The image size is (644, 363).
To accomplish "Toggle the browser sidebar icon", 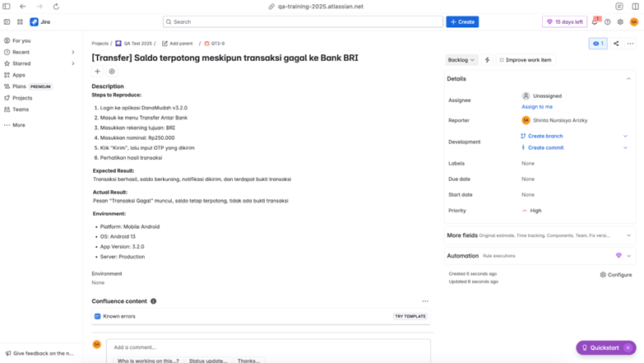I will click(7, 6).
